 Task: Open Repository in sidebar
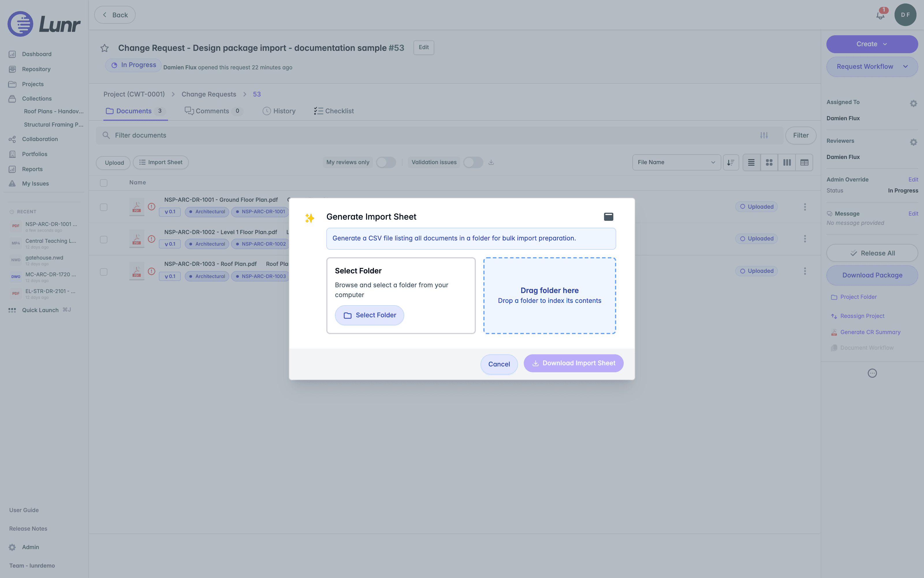click(x=36, y=69)
